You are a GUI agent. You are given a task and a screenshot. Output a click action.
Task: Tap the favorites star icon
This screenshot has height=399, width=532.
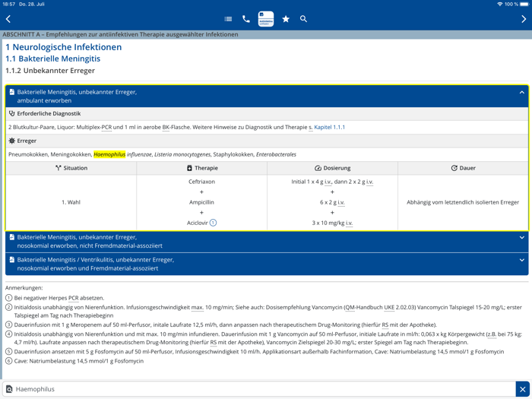[x=286, y=19]
